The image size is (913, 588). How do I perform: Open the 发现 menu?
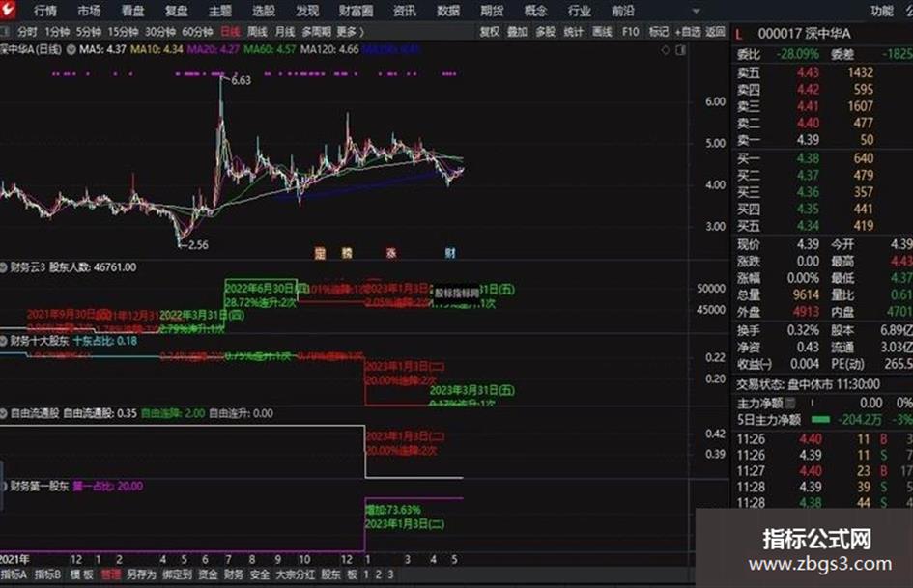[x=307, y=11]
